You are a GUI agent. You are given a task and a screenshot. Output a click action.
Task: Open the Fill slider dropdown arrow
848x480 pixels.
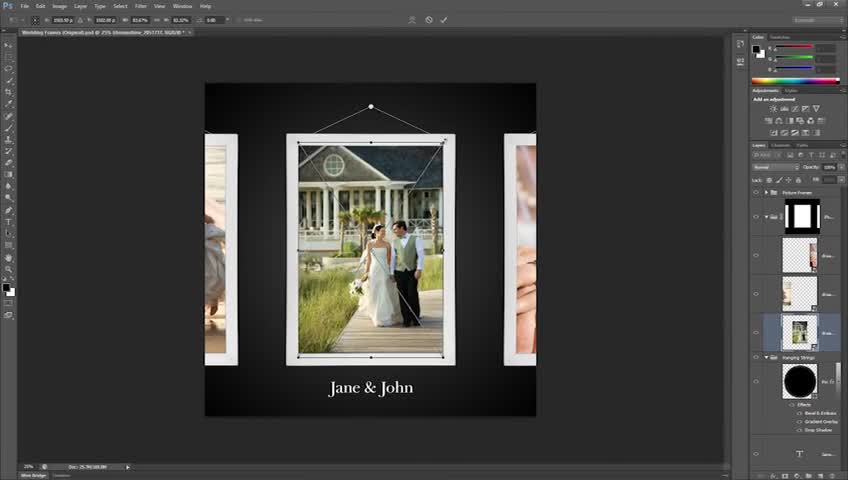[842, 179]
